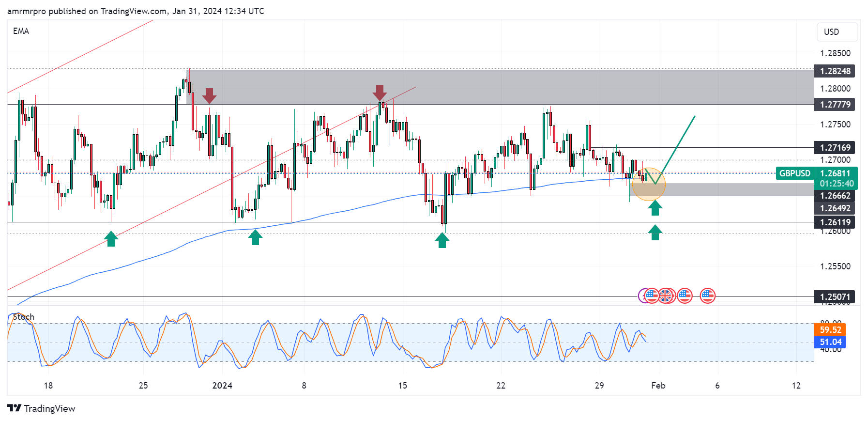Screen dimensions: 868x421
Task: Click the 1.27000 price axis tick
Action: 835,160
